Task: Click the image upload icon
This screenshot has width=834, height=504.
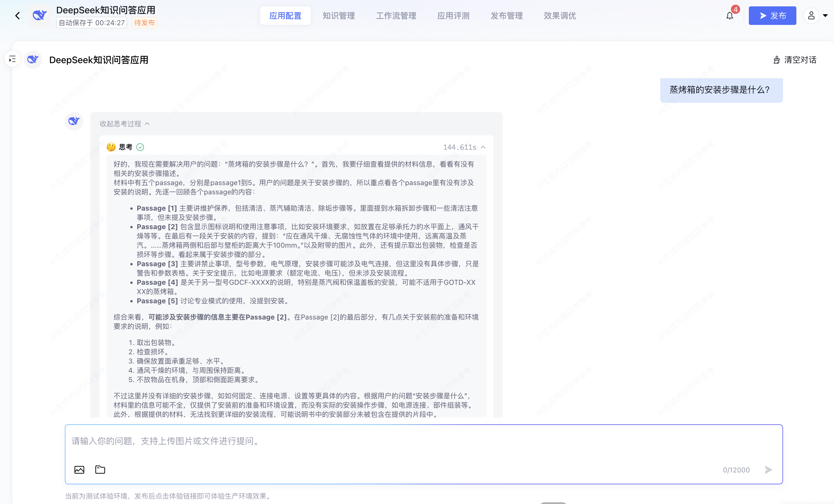Action: pos(79,470)
